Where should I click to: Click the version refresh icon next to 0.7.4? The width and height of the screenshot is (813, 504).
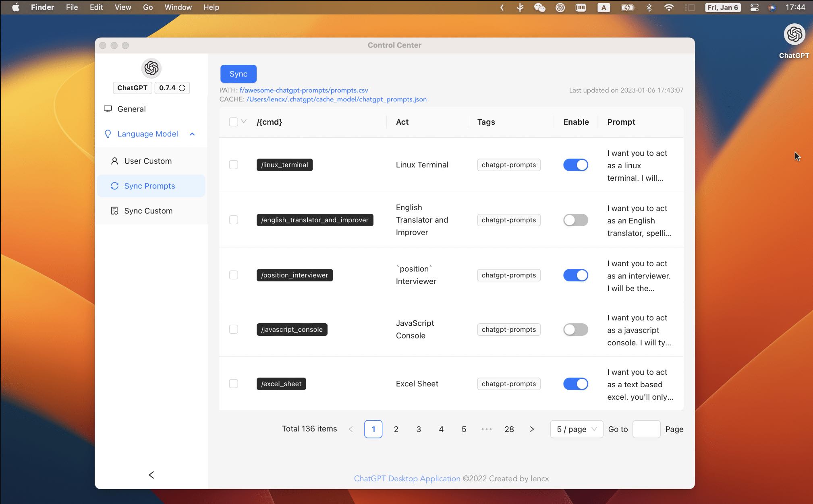(182, 88)
